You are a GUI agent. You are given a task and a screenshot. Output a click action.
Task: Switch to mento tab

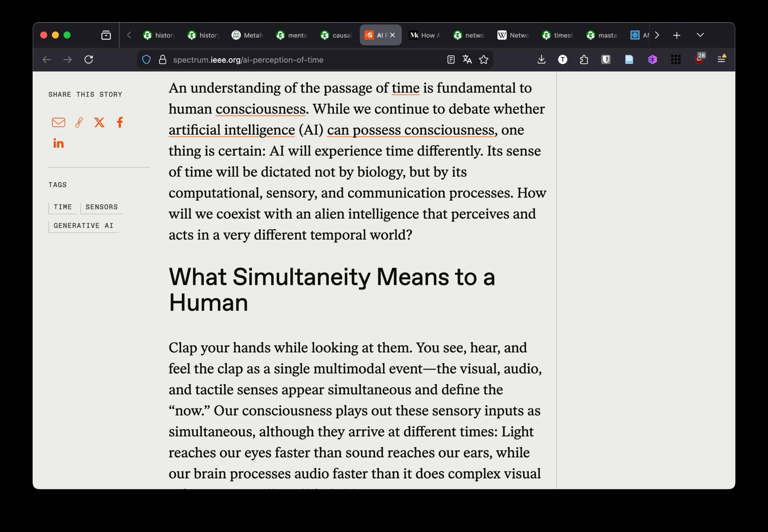point(292,35)
